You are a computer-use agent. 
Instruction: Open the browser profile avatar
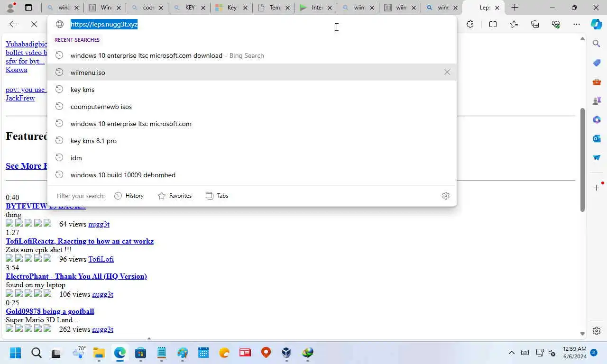(10, 8)
